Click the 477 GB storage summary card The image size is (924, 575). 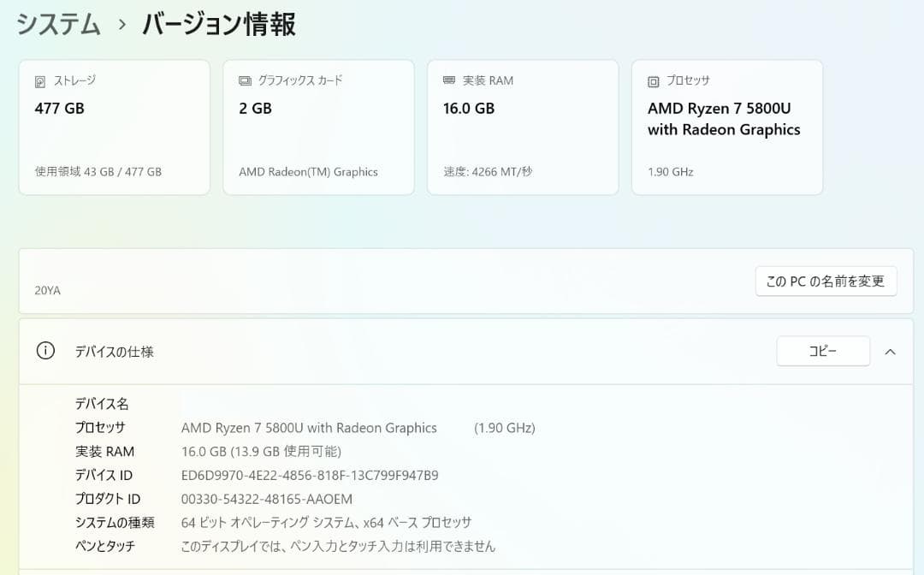click(114, 127)
